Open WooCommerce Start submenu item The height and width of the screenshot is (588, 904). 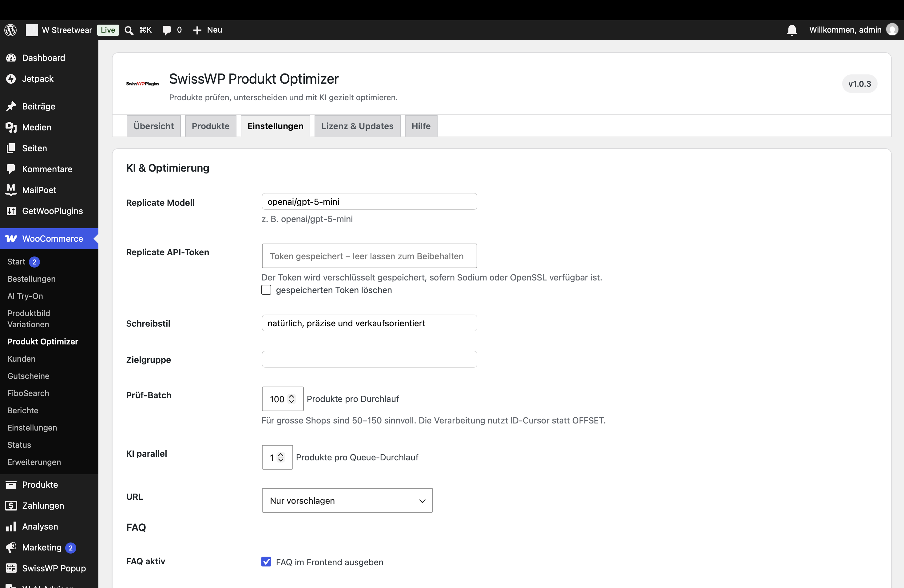(16, 262)
